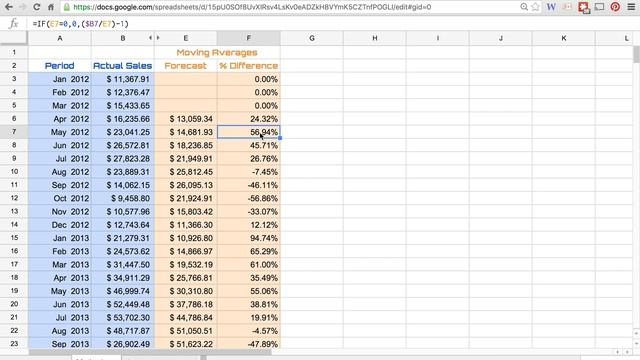Expand hidden columns using right arrow beside E
640x360 pixels.
coord(158,38)
